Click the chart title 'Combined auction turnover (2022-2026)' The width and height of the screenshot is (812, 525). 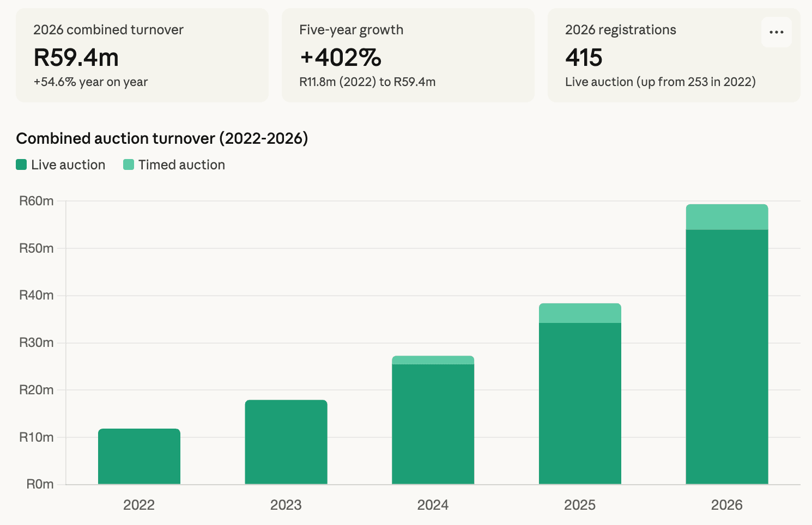click(x=162, y=138)
